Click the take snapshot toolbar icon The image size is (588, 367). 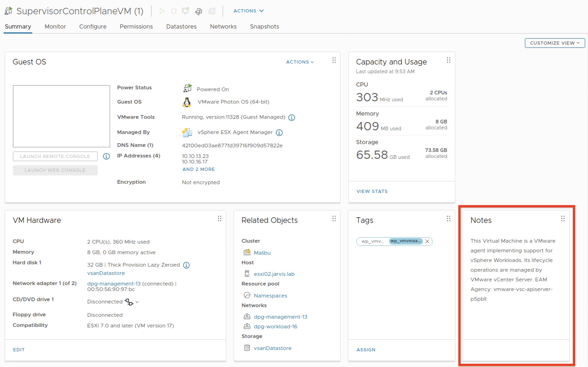pos(212,11)
